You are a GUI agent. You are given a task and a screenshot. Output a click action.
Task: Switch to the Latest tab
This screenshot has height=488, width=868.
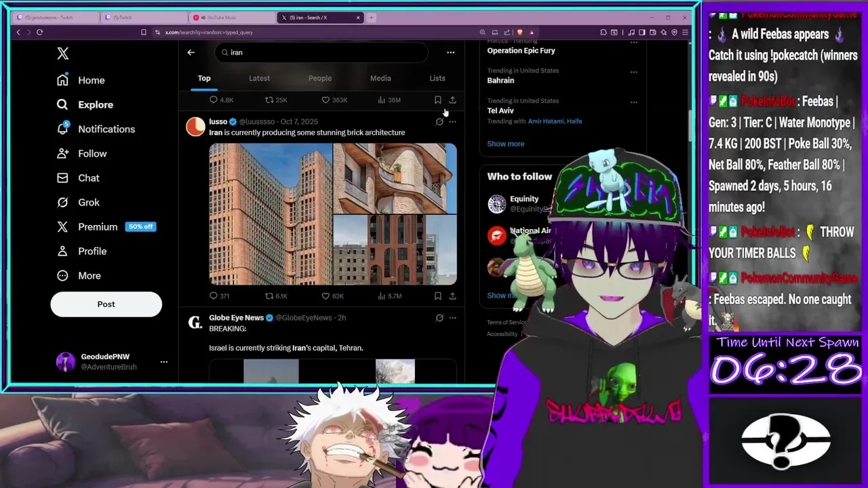259,78
